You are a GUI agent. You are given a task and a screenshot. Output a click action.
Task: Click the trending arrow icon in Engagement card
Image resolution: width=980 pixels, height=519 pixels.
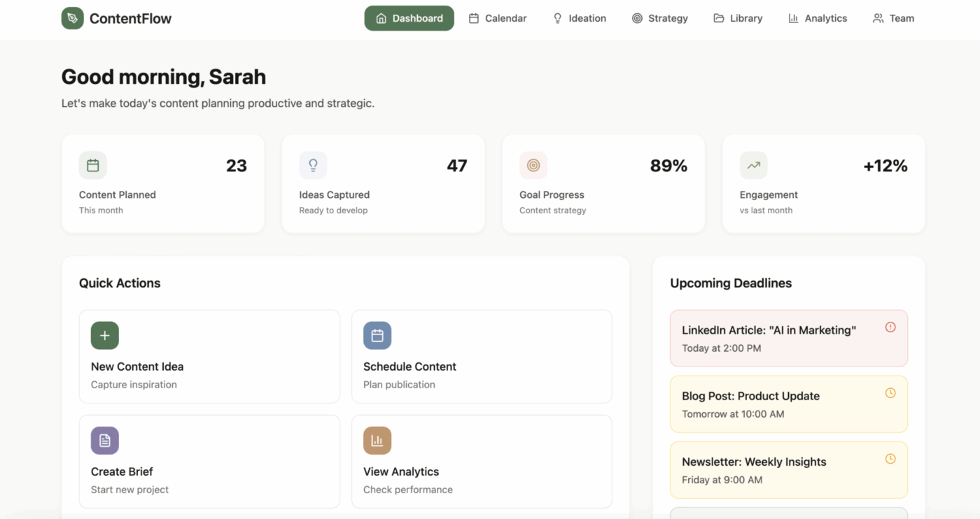click(x=754, y=166)
